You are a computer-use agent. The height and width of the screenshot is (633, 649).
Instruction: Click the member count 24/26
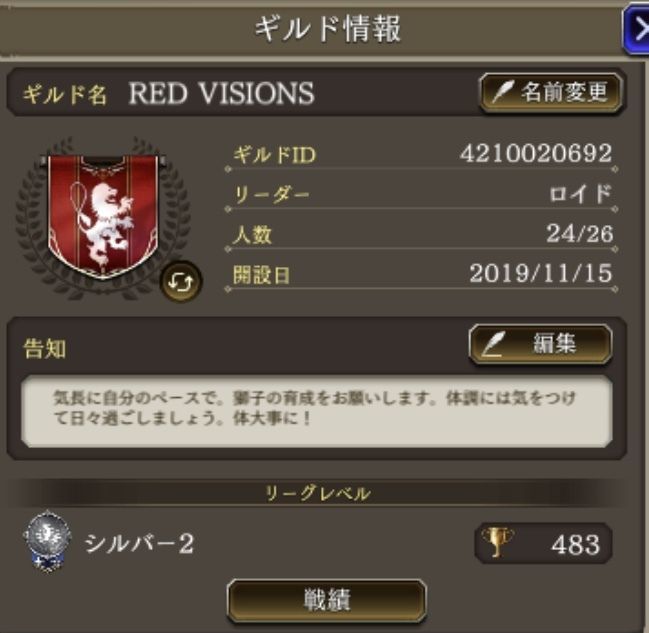(579, 233)
